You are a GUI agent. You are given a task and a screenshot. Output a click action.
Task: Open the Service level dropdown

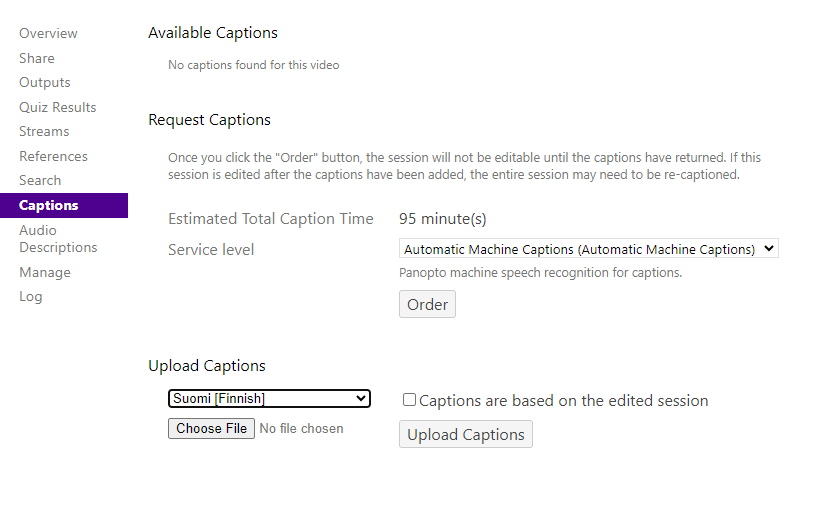tap(588, 249)
